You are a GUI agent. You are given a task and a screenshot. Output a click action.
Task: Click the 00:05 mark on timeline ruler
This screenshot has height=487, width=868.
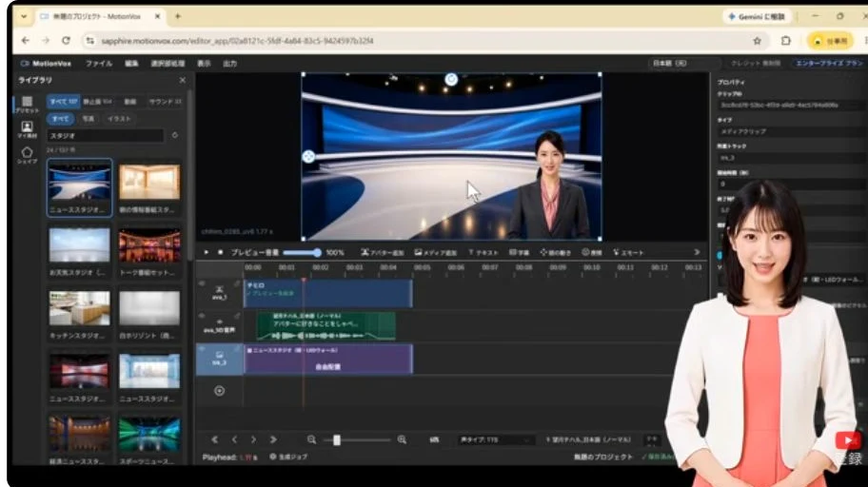click(422, 267)
